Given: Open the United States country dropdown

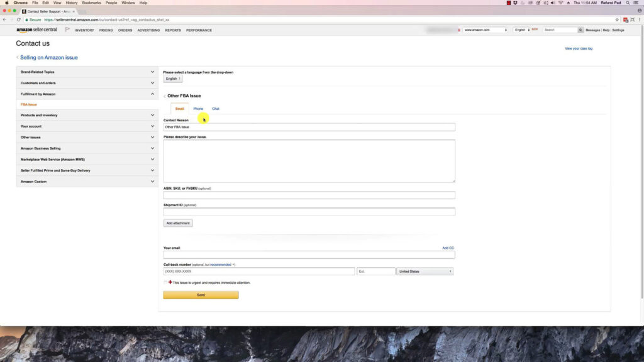Looking at the screenshot, I should 425,271.
